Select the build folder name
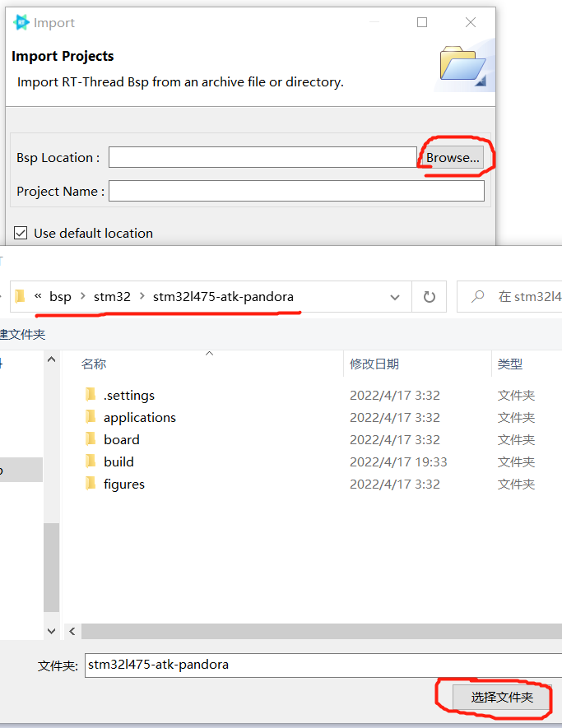The height and width of the screenshot is (728, 562). click(118, 462)
